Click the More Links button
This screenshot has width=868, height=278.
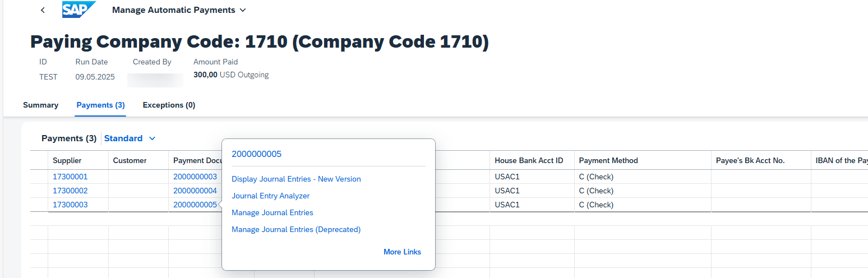[402, 252]
